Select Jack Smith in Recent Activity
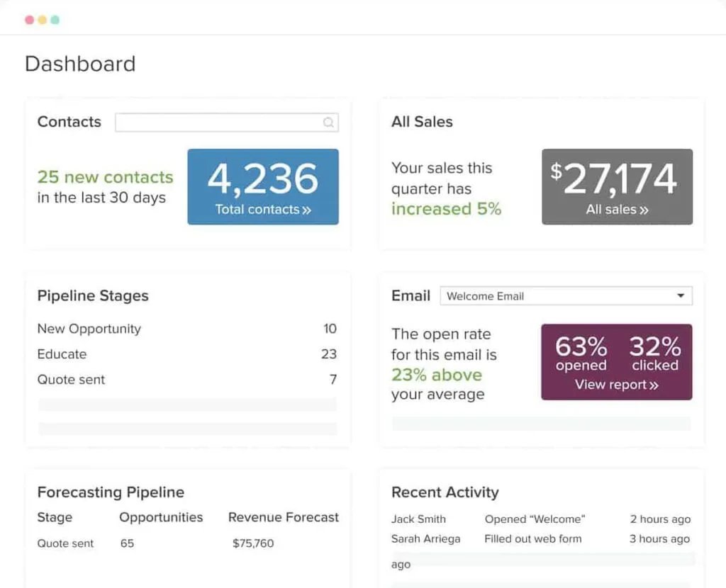This screenshot has height=588, width=726. click(418, 519)
